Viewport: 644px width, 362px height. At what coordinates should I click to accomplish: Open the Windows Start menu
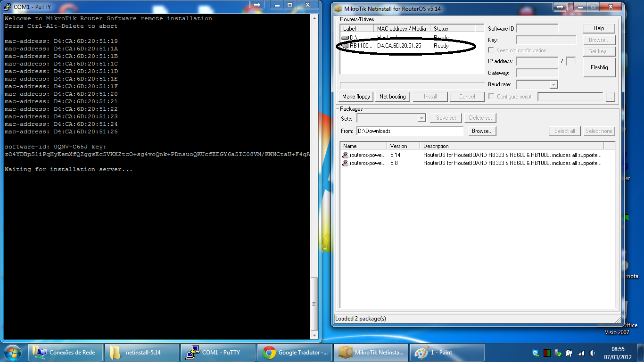tap(12, 352)
